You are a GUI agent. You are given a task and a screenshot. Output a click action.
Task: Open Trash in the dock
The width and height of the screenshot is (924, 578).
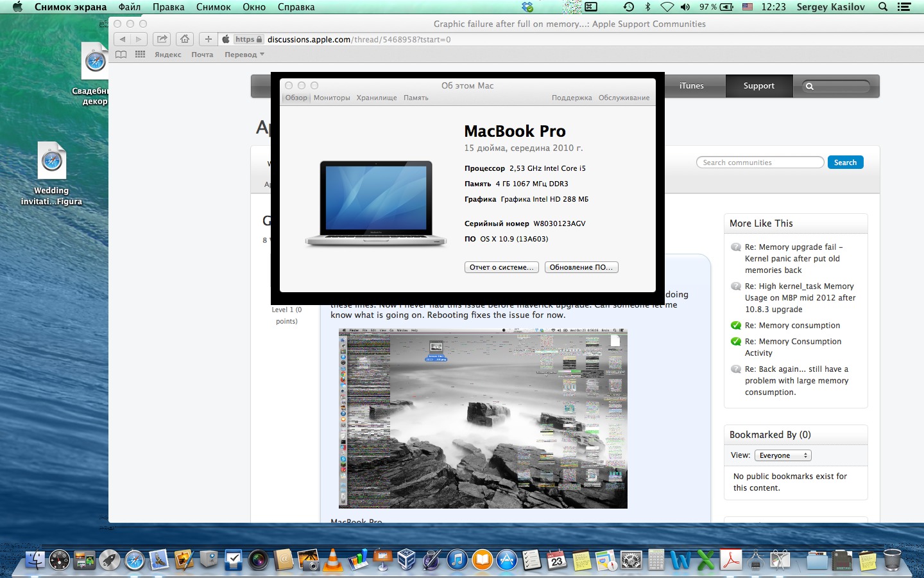pyautogui.click(x=892, y=560)
